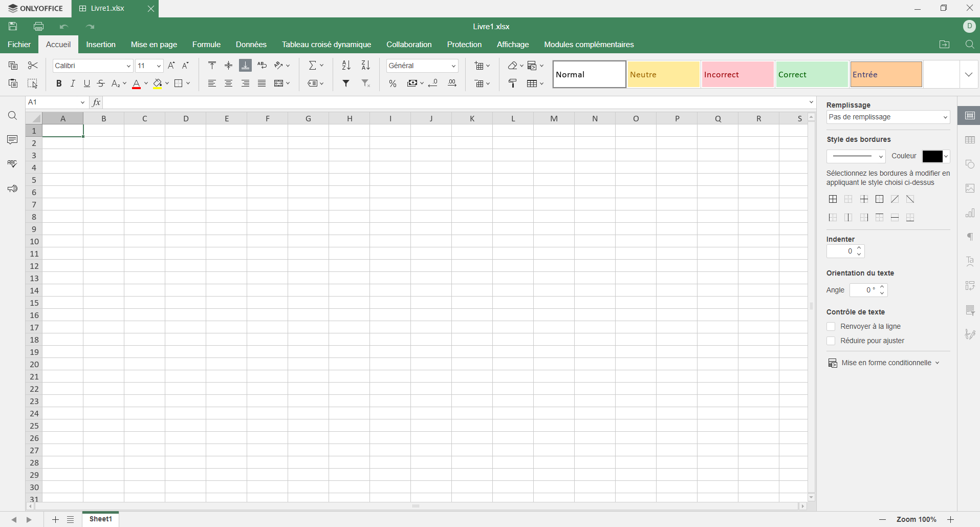The image size is (980, 527).
Task: Decrease font size icon
Action: click(186, 66)
